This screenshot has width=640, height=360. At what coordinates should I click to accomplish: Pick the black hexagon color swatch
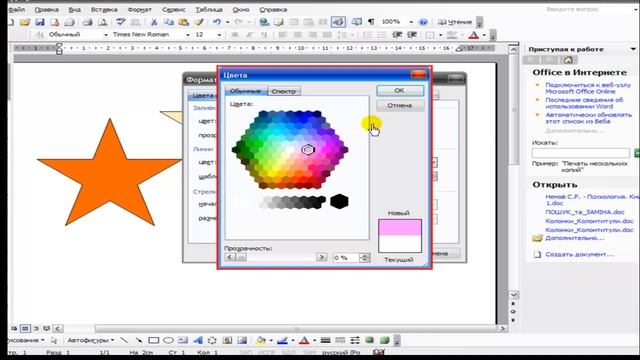[339, 201]
